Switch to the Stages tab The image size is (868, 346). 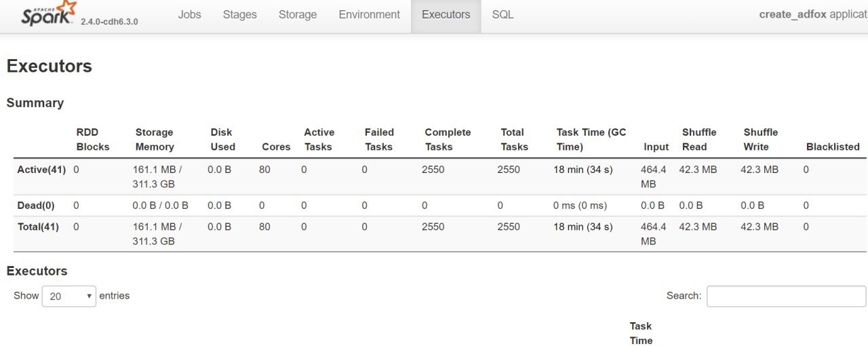(x=239, y=14)
